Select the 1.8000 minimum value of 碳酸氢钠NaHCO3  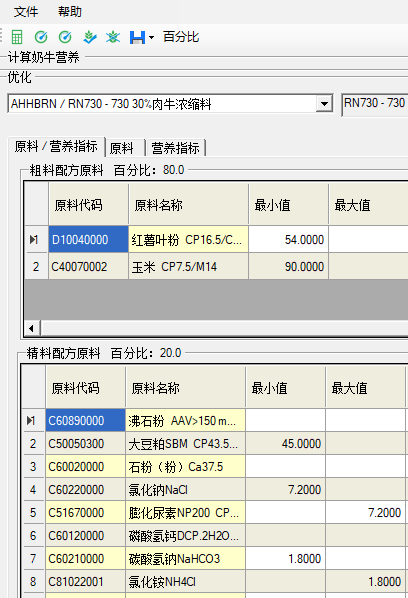(x=286, y=559)
